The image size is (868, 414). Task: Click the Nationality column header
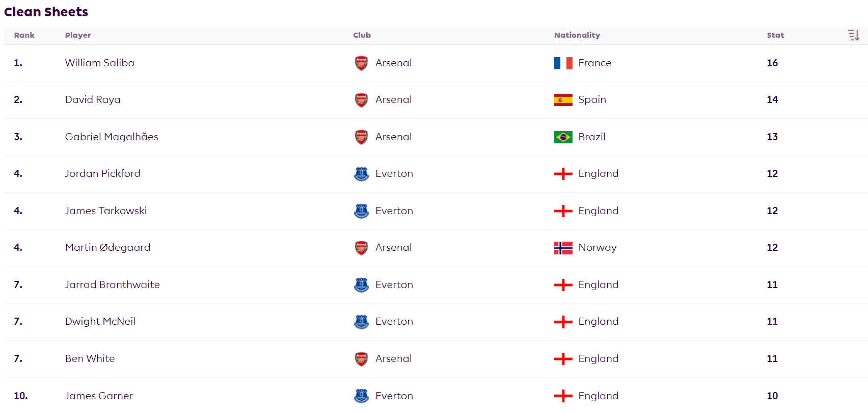click(577, 35)
